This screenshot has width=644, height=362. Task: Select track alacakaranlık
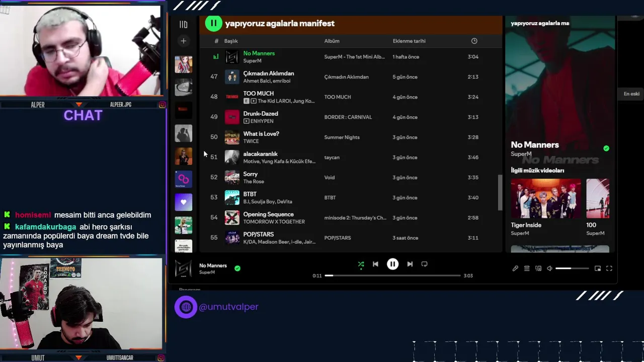260,154
